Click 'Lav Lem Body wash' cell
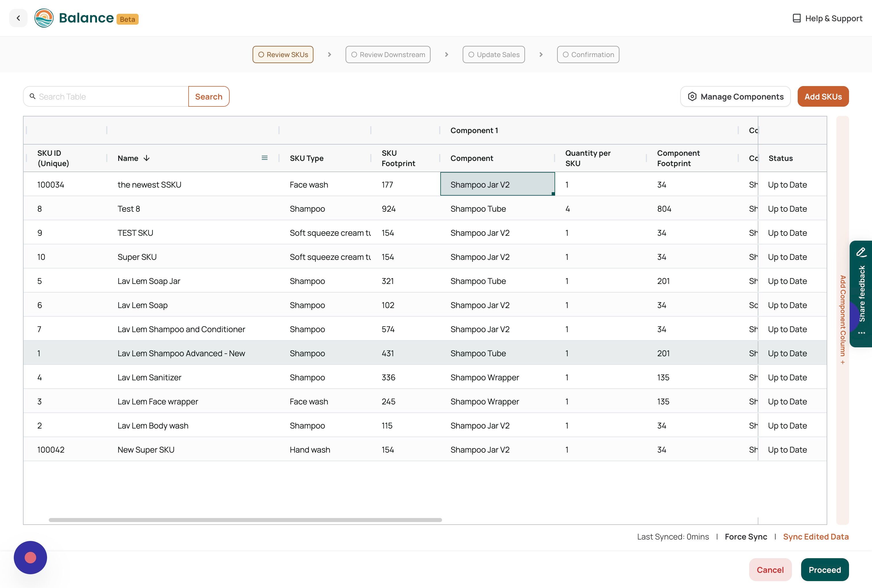Image resolution: width=872 pixels, height=588 pixels. pyautogui.click(x=193, y=425)
